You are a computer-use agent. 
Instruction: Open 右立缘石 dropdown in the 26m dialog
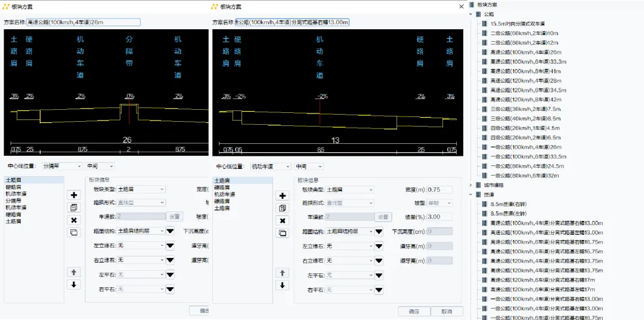[141, 260]
